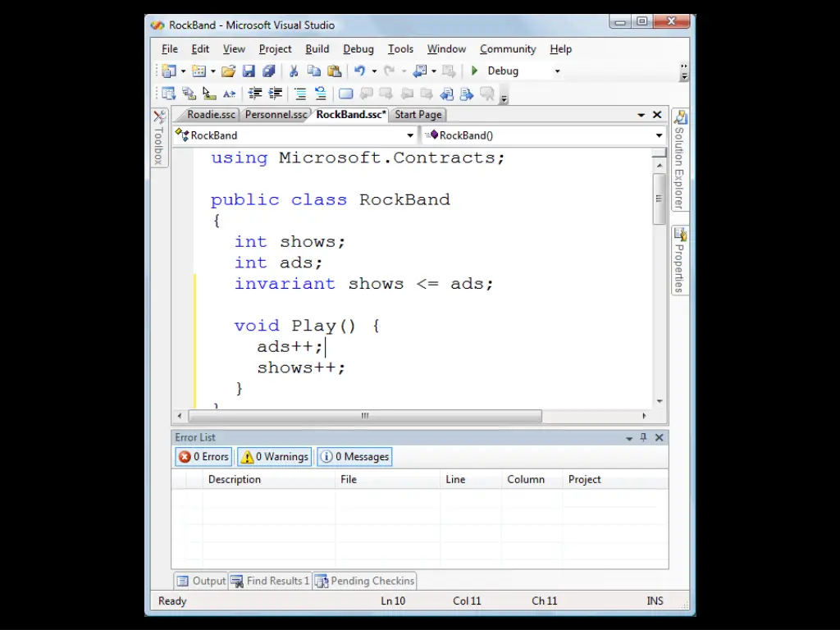Open the Find Results 1 tab

point(271,581)
